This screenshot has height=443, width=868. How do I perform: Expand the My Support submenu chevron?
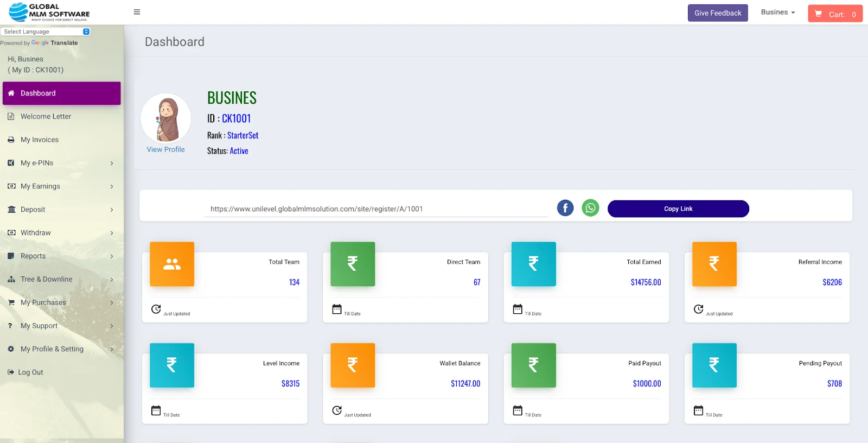(112, 326)
